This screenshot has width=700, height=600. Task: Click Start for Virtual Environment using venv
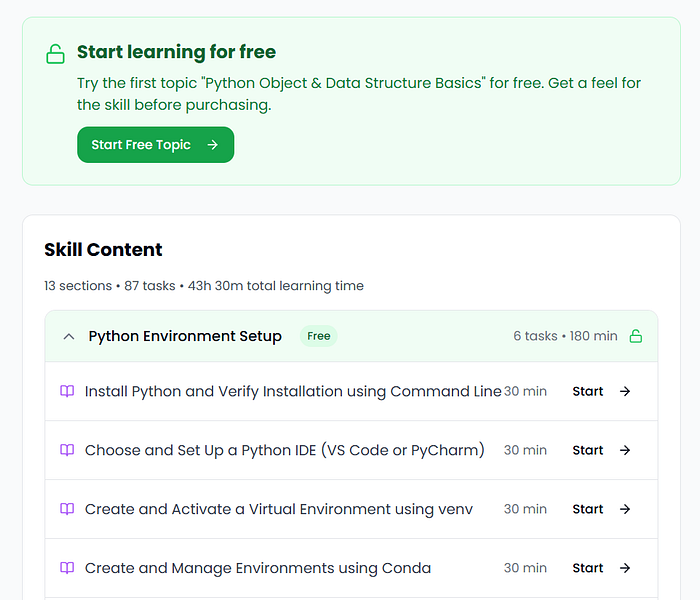point(588,509)
